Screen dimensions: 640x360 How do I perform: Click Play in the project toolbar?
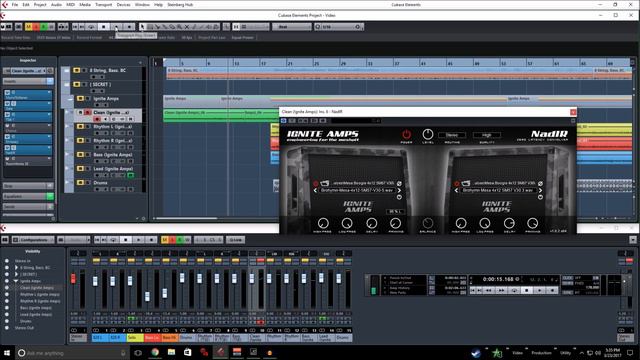coord(116,27)
